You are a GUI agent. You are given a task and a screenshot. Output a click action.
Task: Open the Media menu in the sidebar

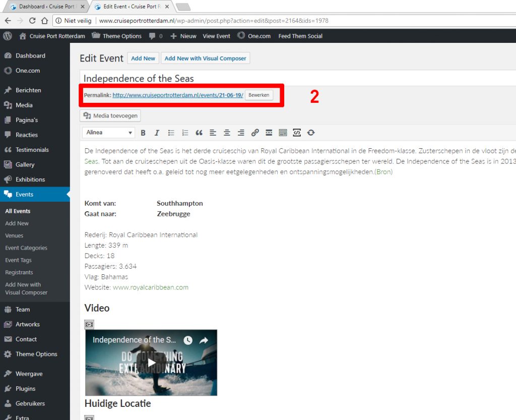pyautogui.click(x=35, y=105)
